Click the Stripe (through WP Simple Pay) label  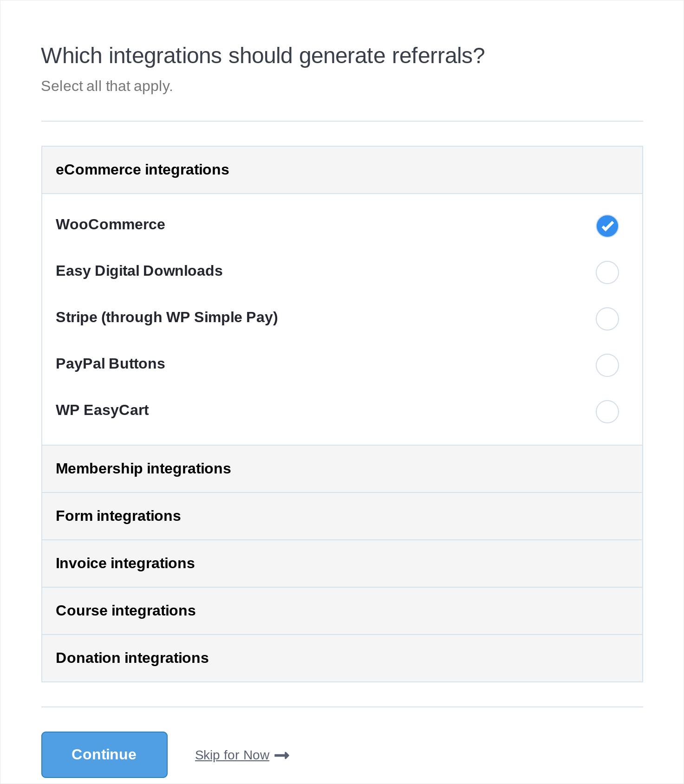point(166,317)
